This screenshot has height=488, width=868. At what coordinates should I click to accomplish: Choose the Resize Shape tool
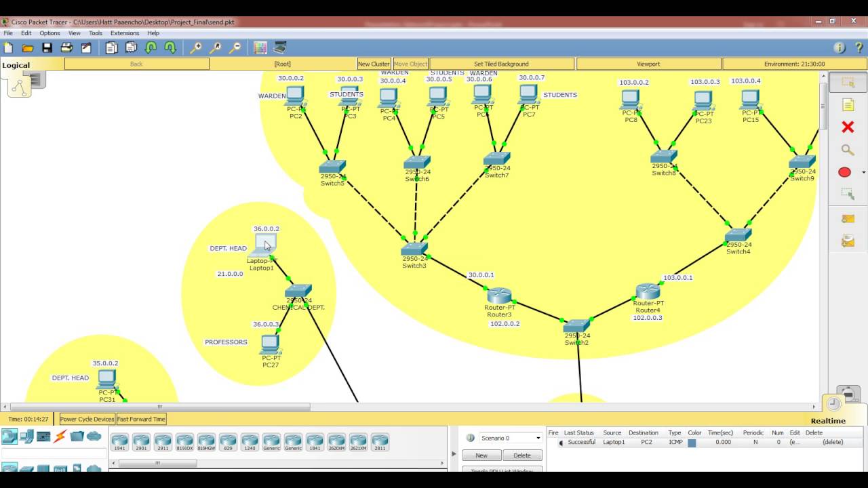(848, 194)
